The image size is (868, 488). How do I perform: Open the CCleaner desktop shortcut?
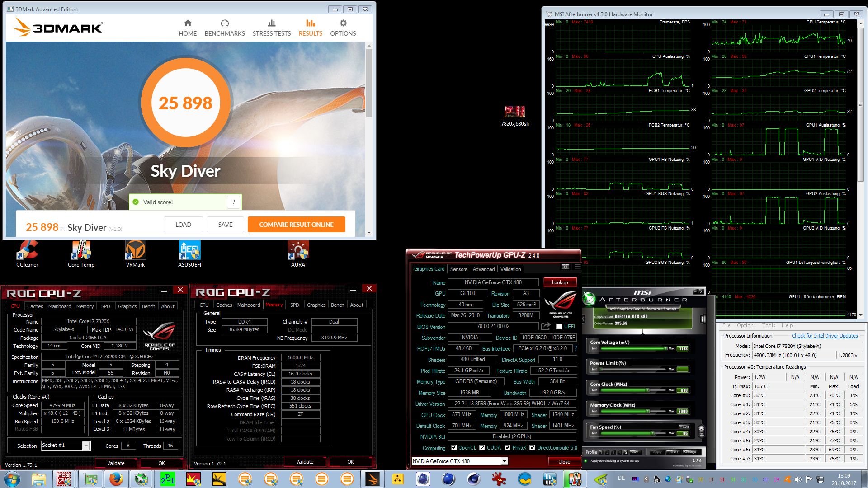pyautogui.click(x=27, y=254)
